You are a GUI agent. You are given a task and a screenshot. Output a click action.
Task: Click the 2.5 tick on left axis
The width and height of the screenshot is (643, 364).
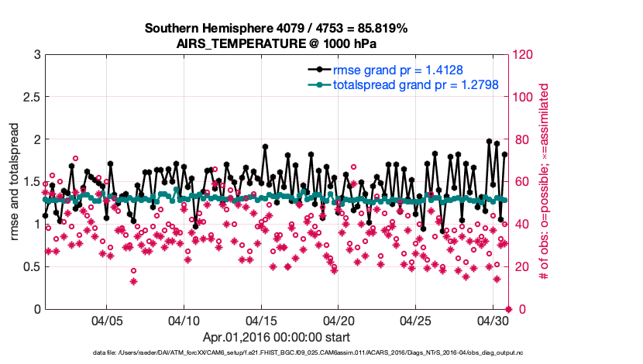pos(31,98)
